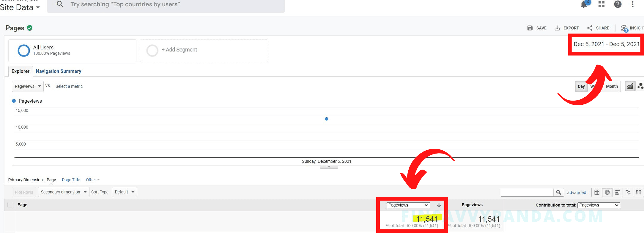Toggle the graph interval to Day
644x233 pixels.
581,86
